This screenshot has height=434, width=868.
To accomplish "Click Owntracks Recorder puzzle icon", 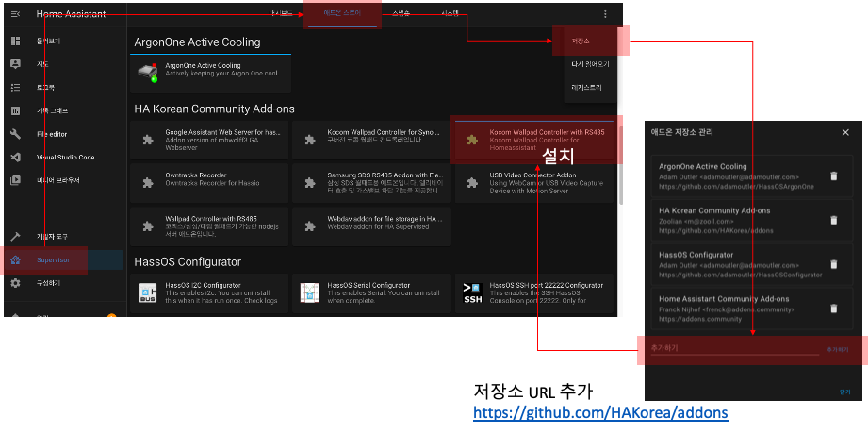I will pos(148,182).
